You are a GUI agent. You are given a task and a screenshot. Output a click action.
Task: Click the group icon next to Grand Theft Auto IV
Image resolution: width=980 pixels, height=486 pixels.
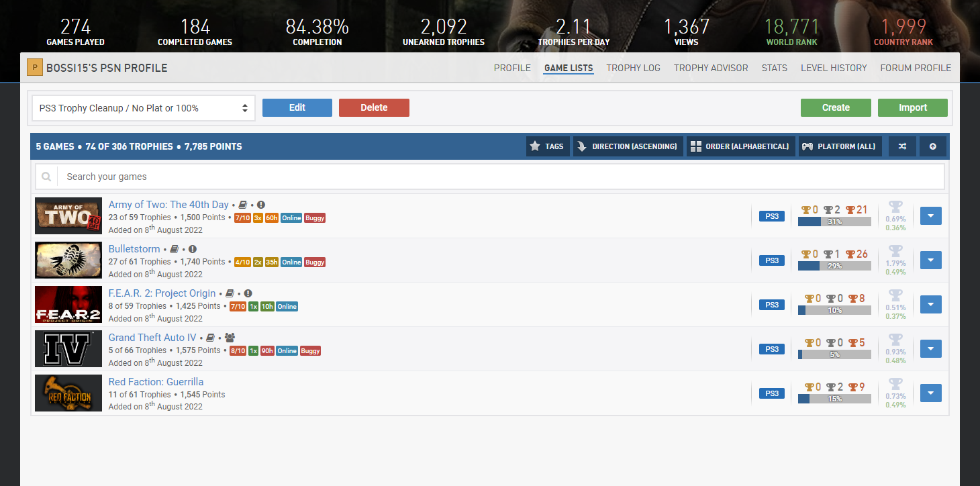(x=230, y=338)
